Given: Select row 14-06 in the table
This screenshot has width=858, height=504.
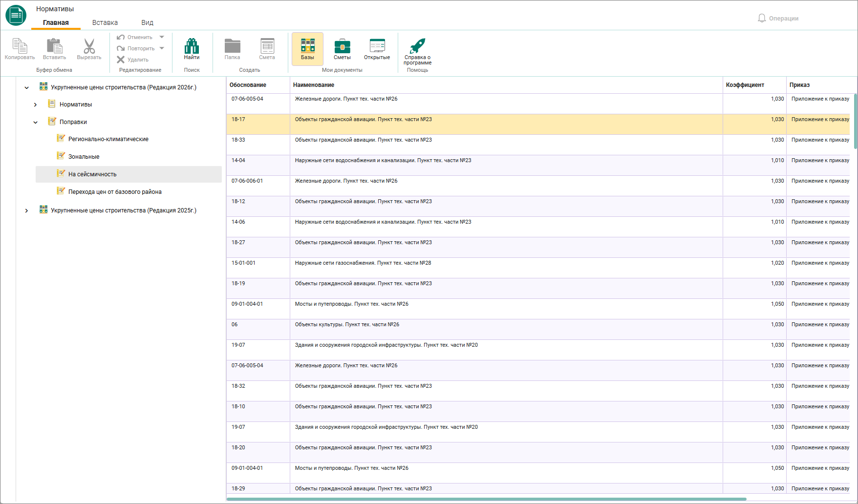Looking at the screenshot, I should [538, 227].
